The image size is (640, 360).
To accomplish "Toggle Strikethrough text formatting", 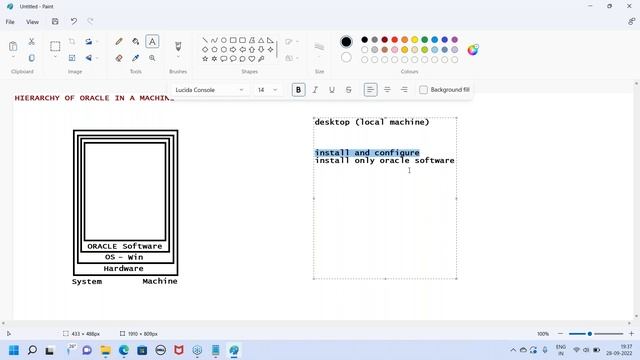I will 349,90.
